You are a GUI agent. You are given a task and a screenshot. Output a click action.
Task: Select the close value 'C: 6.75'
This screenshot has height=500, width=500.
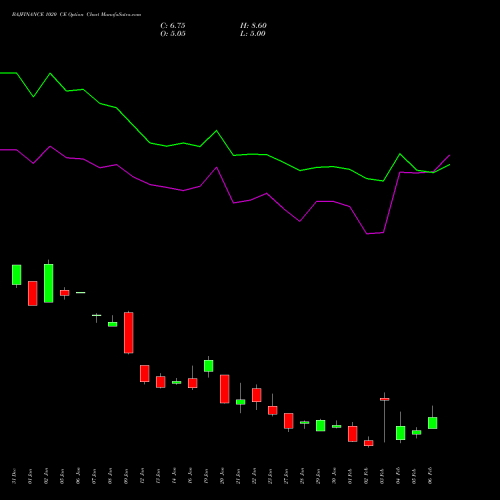(173, 26)
